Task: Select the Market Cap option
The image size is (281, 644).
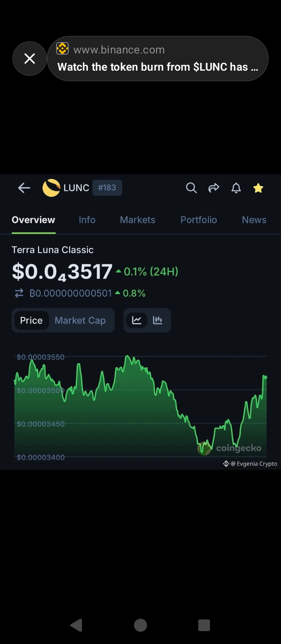Action: [x=80, y=320]
